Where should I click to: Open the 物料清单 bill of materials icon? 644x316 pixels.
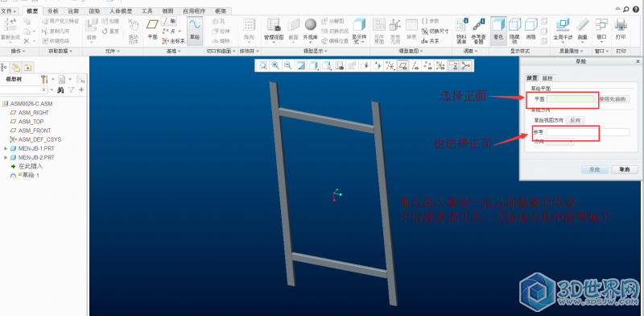coord(461,31)
